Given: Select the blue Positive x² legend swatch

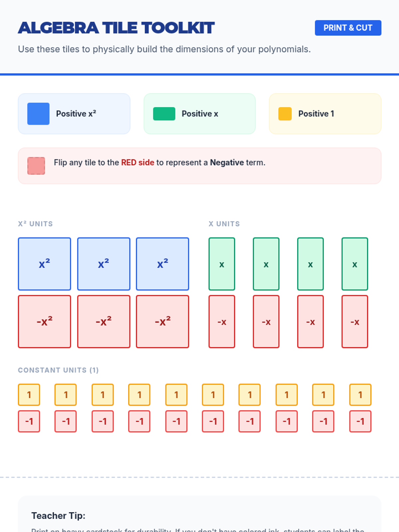Looking at the screenshot, I should point(38,114).
